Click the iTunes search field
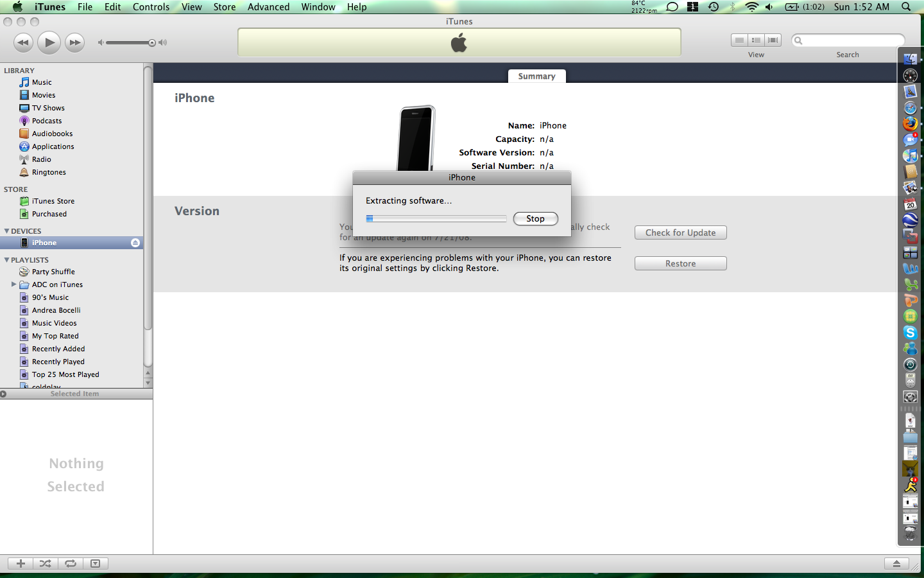924x578 pixels. coord(848,40)
